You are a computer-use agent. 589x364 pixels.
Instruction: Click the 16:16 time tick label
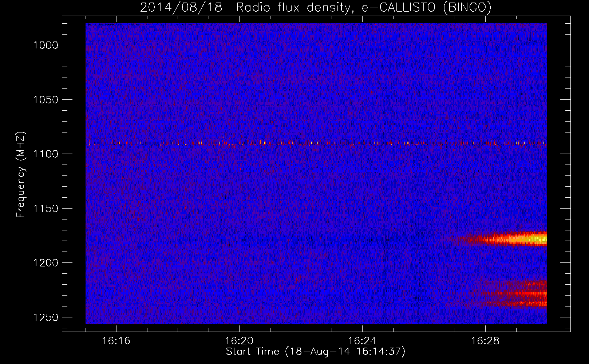coord(116,341)
